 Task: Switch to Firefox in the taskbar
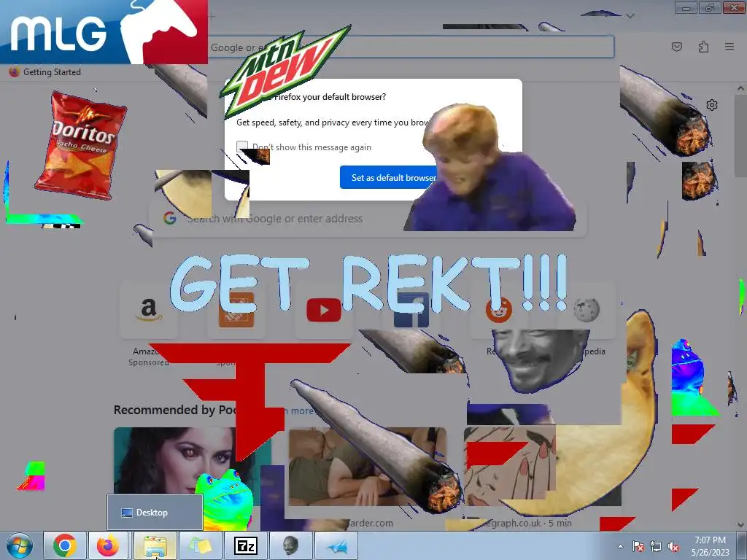tap(108, 545)
